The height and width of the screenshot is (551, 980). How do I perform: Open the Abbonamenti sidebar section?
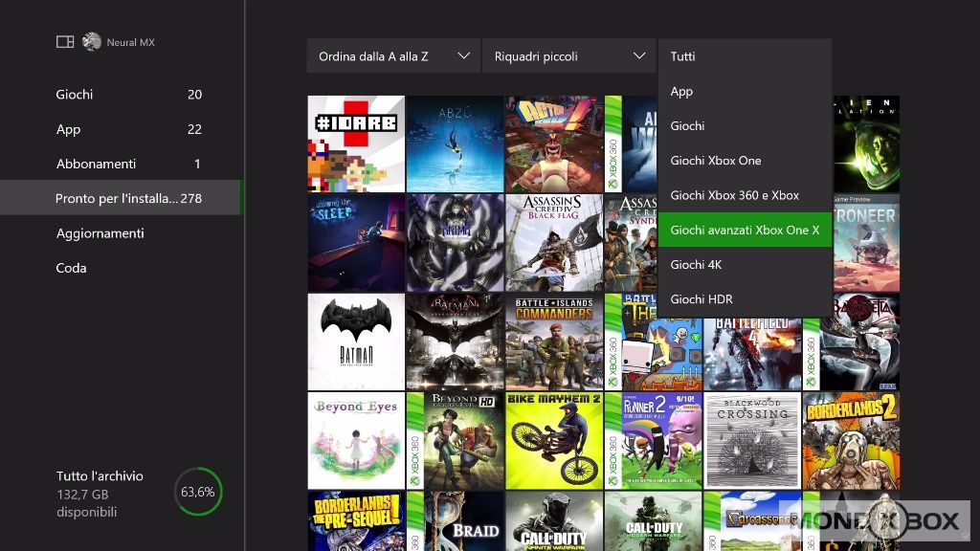(x=96, y=164)
